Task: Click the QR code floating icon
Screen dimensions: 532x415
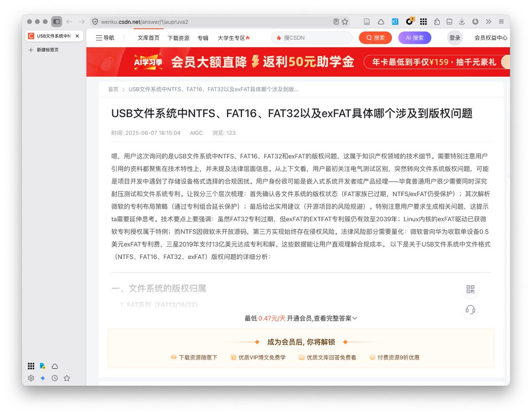Action: (470, 290)
